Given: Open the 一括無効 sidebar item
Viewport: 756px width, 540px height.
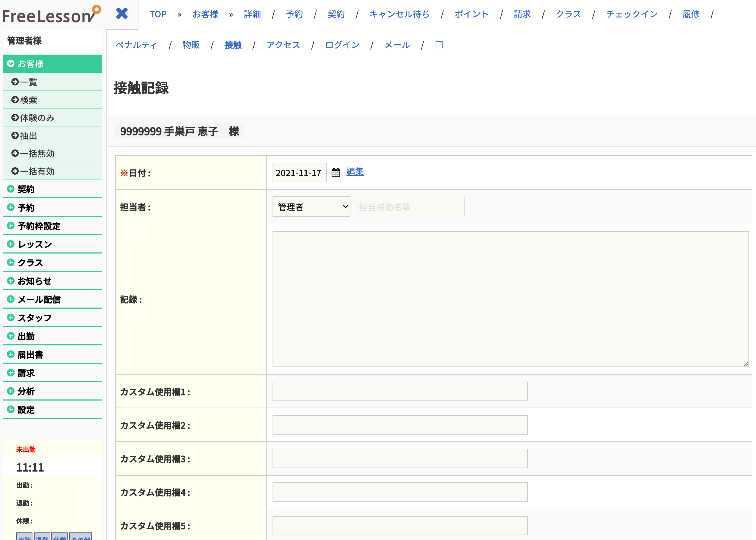Looking at the screenshot, I should pos(52,153).
